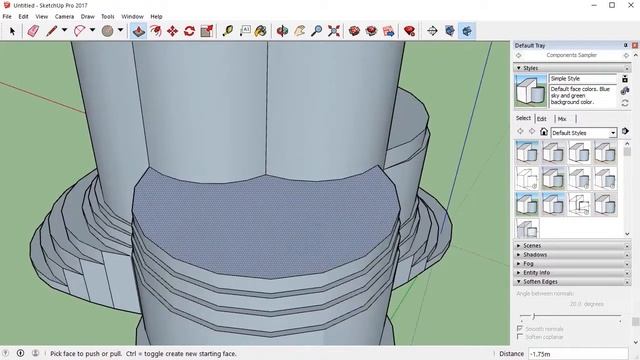This screenshot has width=640, height=360.
Task: Activate the Orbit tool
Action: pos(282,31)
